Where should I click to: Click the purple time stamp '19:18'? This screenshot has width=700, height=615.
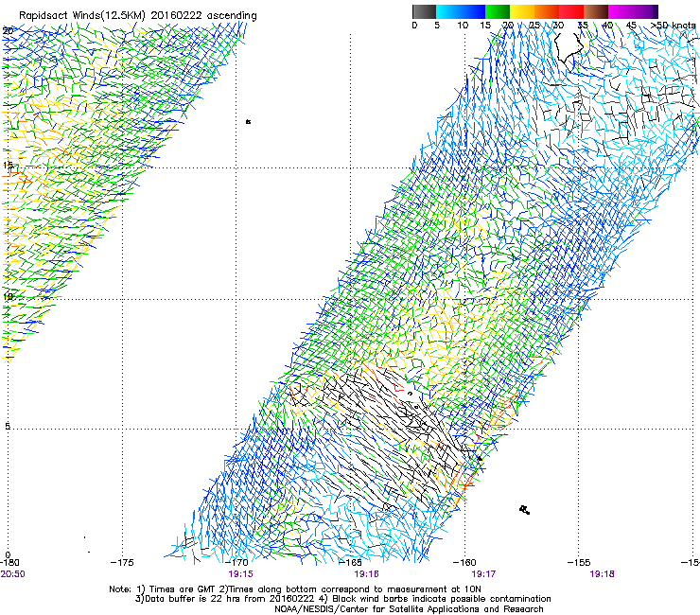(602, 574)
